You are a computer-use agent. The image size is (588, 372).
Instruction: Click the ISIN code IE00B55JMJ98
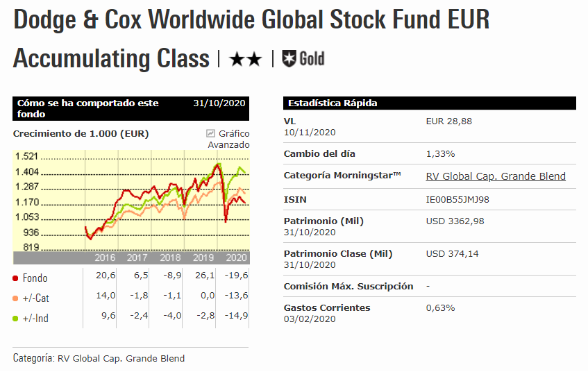click(459, 199)
